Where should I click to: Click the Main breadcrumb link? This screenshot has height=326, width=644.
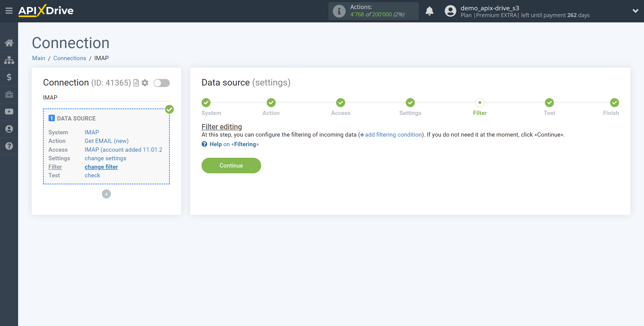[39, 58]
